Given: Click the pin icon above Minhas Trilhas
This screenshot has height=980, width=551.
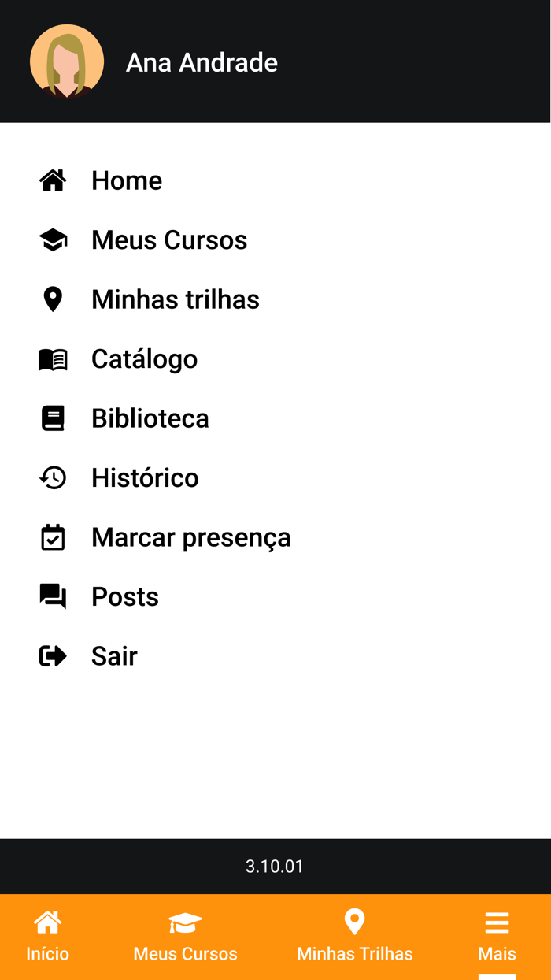Looking at the screenshot, I should click(x=354, y=922).
